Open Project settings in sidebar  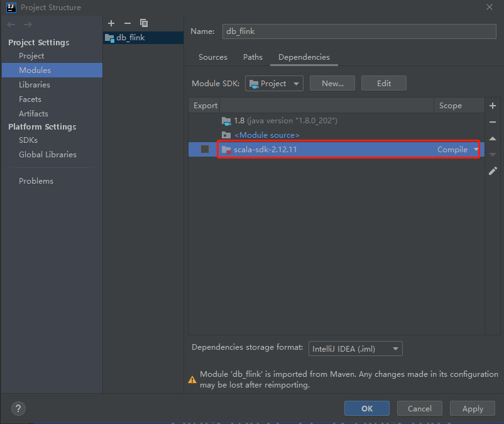click(31, 56)
